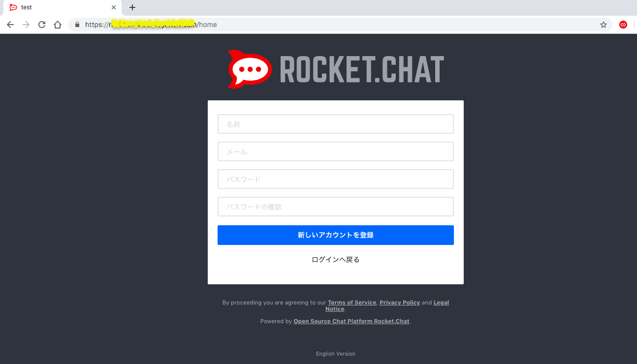Click the パスワード password input field
This screenshot has width=637, height=364.
335,179
